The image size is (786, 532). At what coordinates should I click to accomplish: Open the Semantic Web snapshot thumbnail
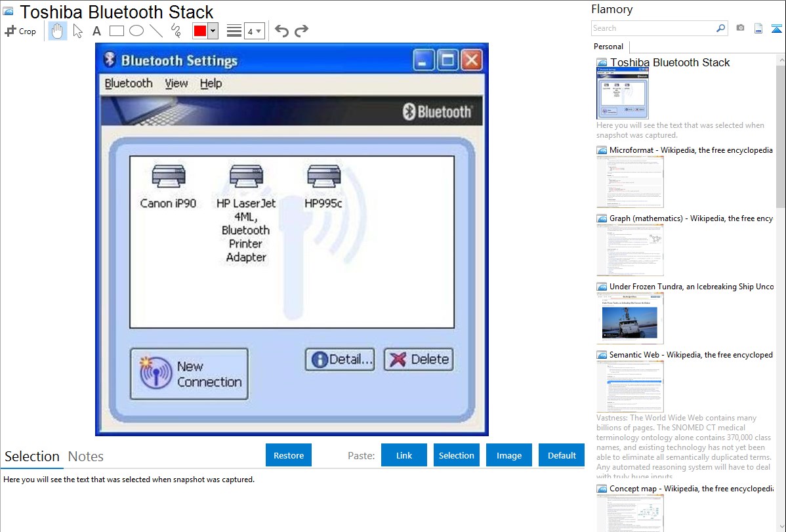click(x=630, y=386)
